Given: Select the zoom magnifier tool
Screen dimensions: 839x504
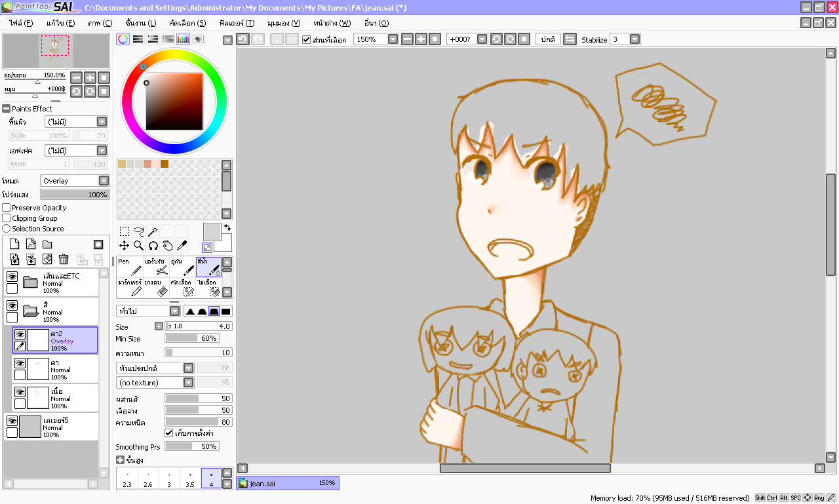Looking at the screenshot, I should [x=138, y=245].
